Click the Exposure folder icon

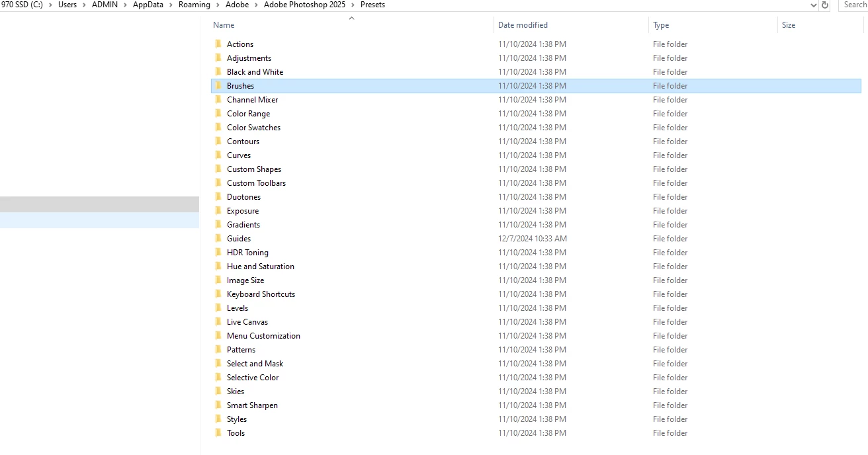click(218, 211)
